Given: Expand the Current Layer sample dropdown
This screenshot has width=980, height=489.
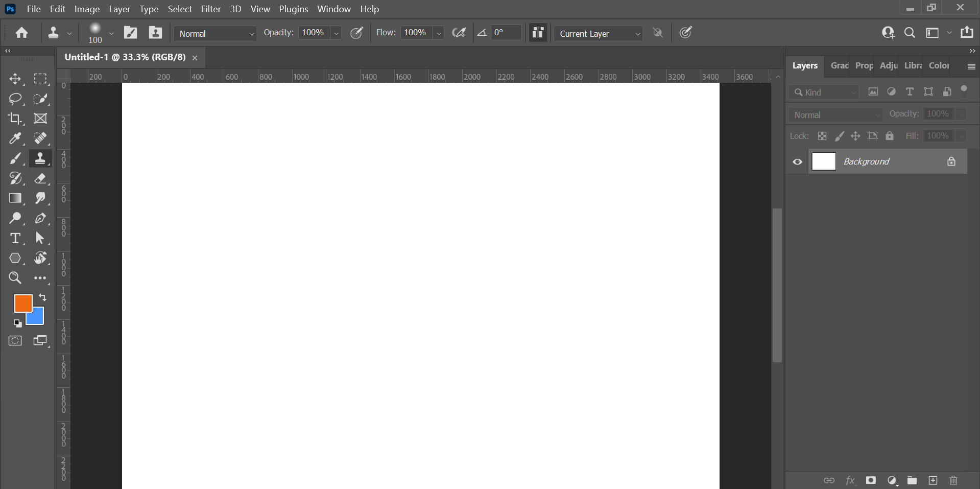Looking at the screenshot, I should tap(599, 34).
